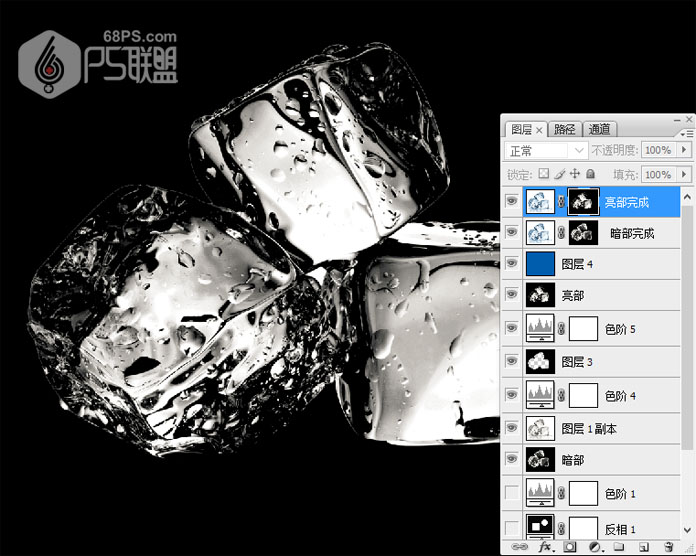Hide the 暗部 layer
The width and height of the screenshot is (696, 556).
pyautogui.click(x=512, y=459)
